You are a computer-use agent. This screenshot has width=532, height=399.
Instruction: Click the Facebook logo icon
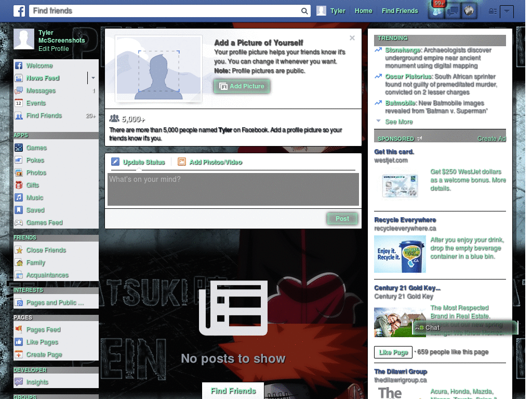point(19,11)
